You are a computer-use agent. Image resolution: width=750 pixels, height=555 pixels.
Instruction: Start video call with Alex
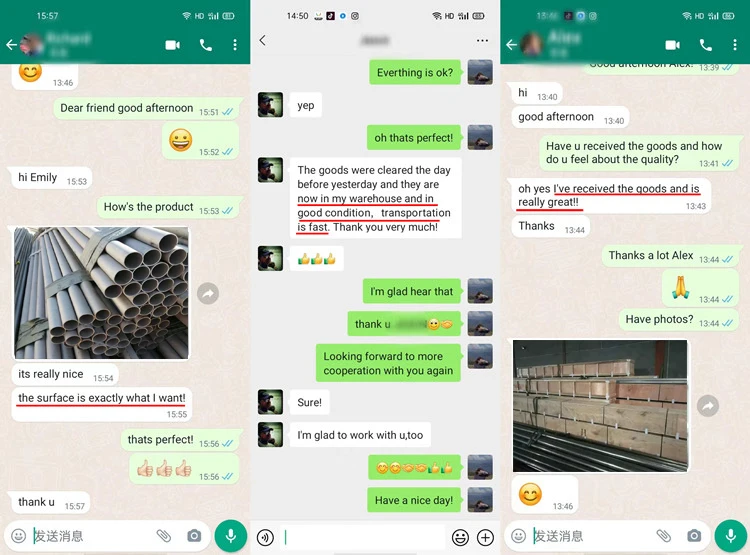(x=672, y=45)
